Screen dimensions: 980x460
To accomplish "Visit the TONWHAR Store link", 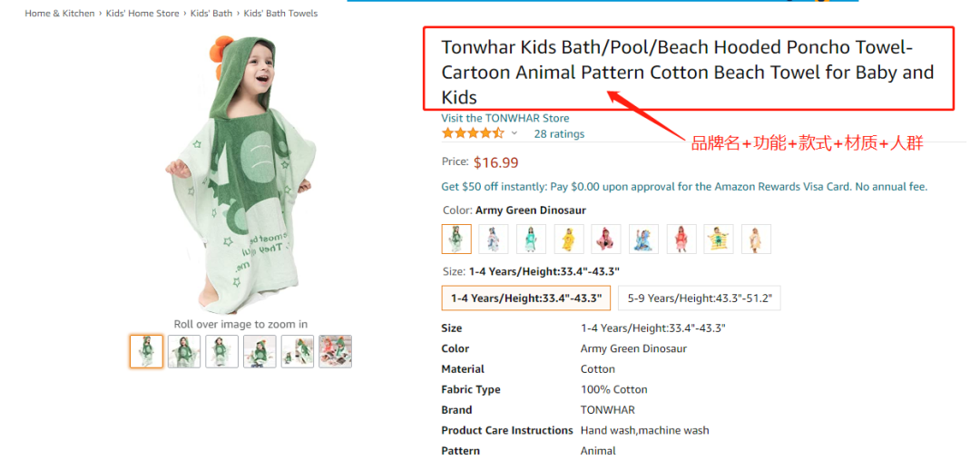I will 505,118.
